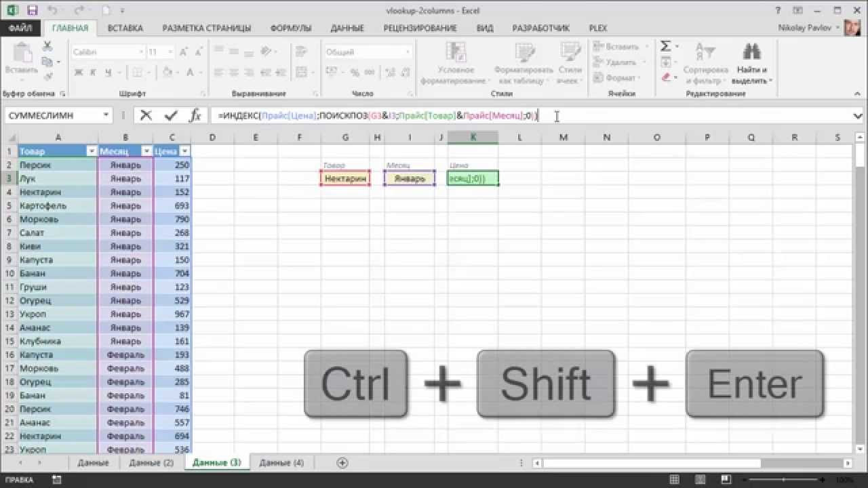This screenshot has width=868, height=488.
Task: Cut selection with the scissors icon
Action: 47,46
